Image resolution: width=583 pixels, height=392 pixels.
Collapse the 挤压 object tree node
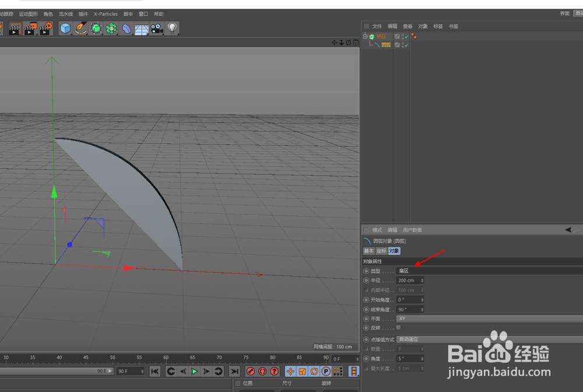pos(365,36)
